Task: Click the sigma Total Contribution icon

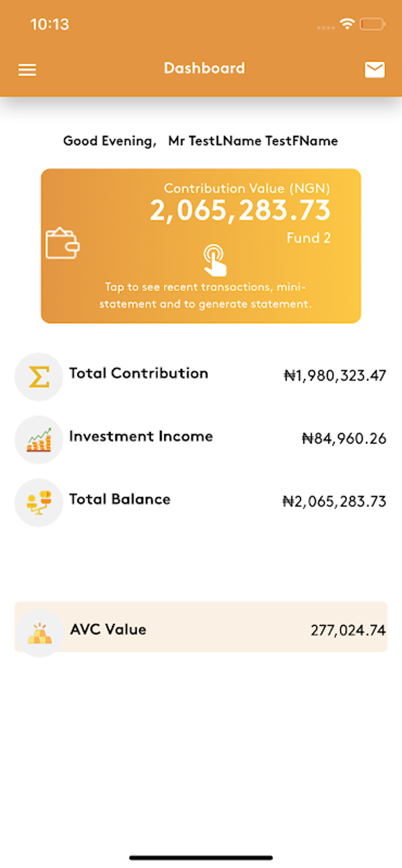Action: click(39, 377)
